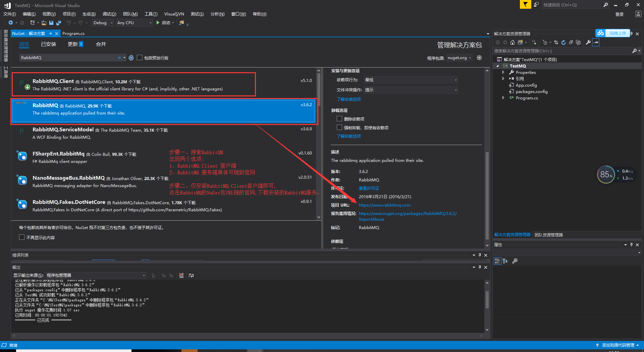644x352 pixels.
Task: Click the New Project toolbar icon
Action: [x=32, y=23]
